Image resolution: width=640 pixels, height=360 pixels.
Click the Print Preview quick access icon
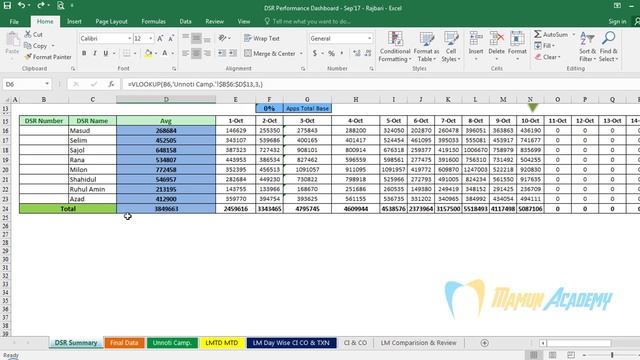60,6
